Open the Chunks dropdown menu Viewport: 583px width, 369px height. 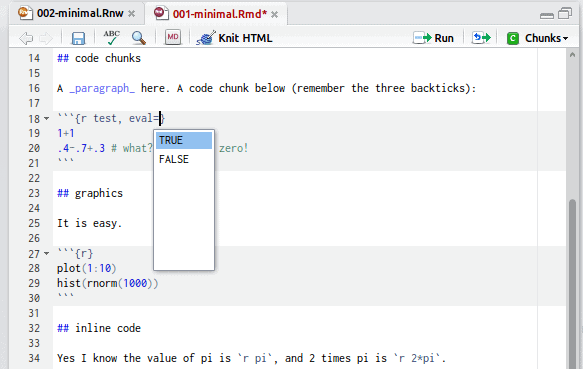coord(537,38)
